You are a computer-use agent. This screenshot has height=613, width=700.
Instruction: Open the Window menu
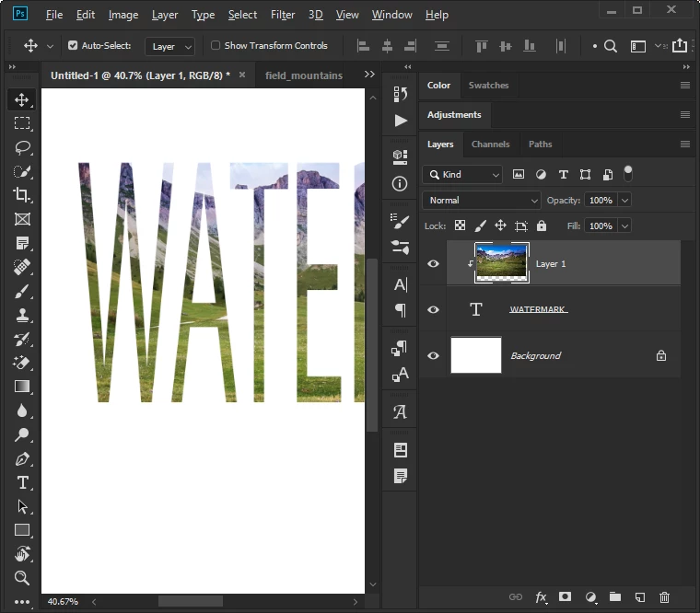(392, 15)
